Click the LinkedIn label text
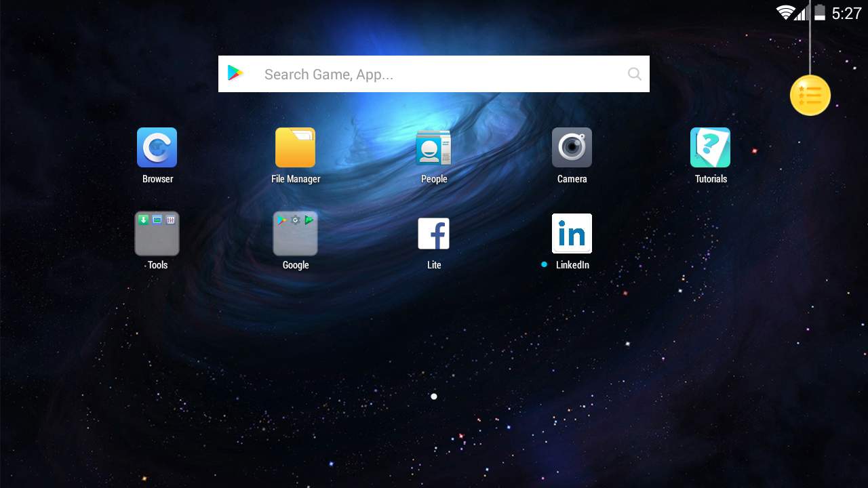The width and height of the screenshot is (868, 488). point(572,265)
